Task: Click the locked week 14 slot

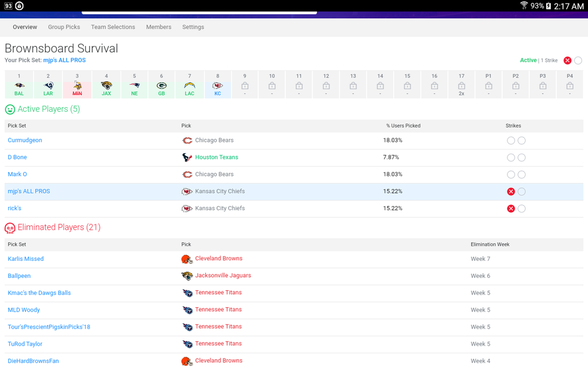Action: click(x=380, y=85)
